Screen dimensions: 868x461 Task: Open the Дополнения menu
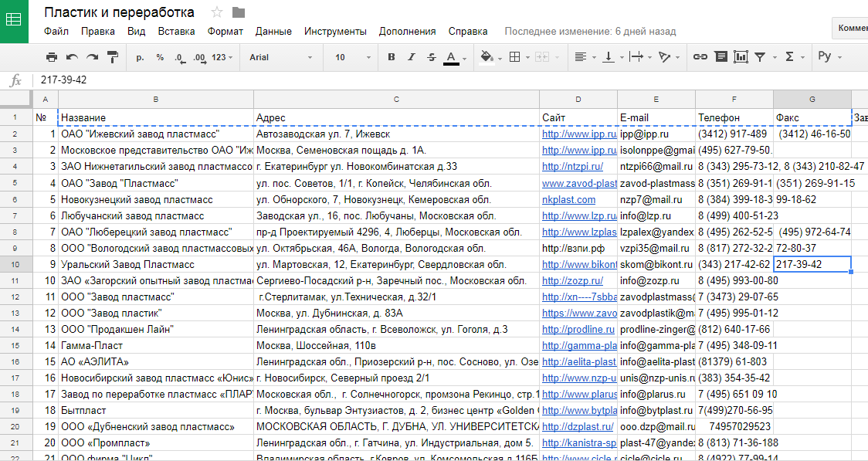tap(408, 32)
